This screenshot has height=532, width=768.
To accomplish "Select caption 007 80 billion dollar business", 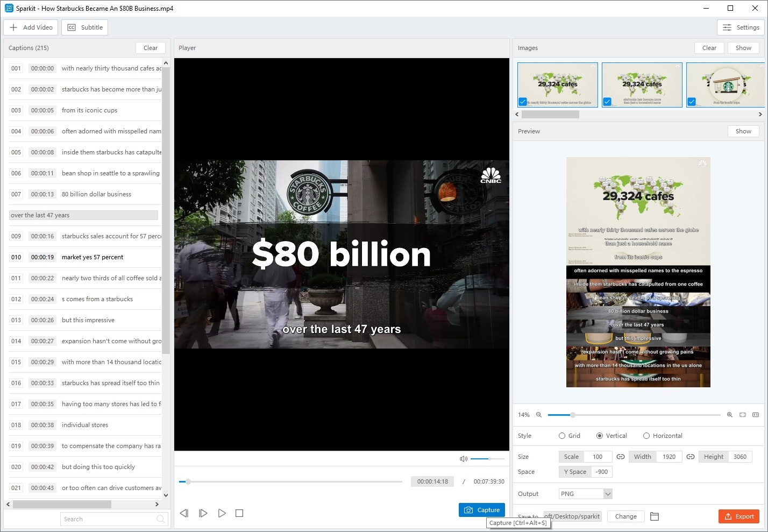I will click(86, 194).
